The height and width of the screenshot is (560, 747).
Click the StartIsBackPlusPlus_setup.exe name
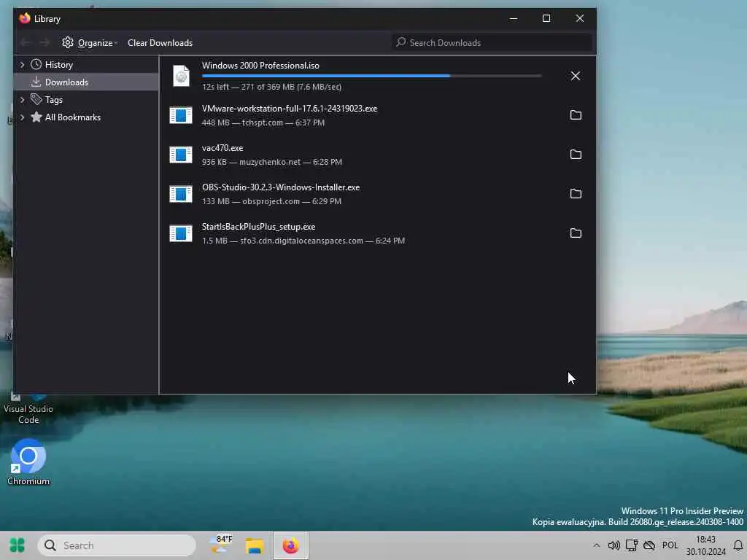pos(258,227)
